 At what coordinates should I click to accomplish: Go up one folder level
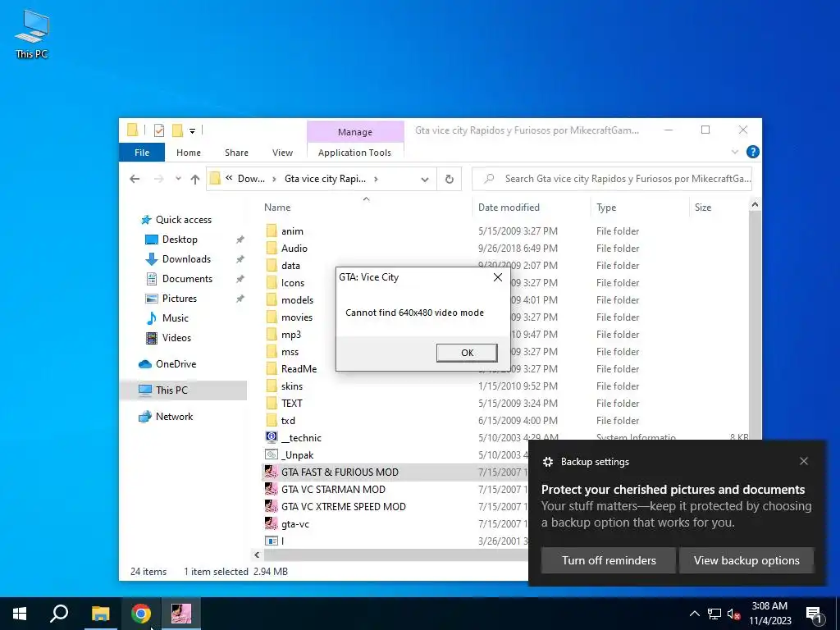click(195, 179)
